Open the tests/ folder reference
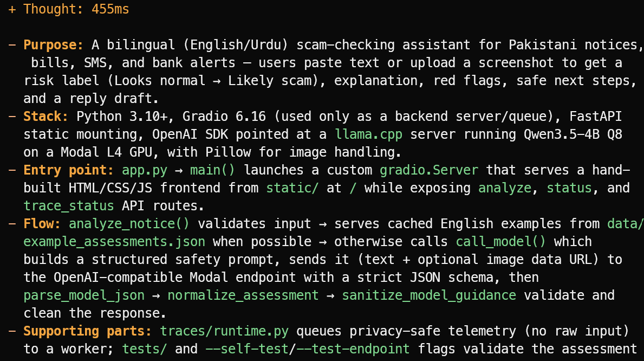The height and width of the screenshot is (361, 644). (x=144, y=349)
